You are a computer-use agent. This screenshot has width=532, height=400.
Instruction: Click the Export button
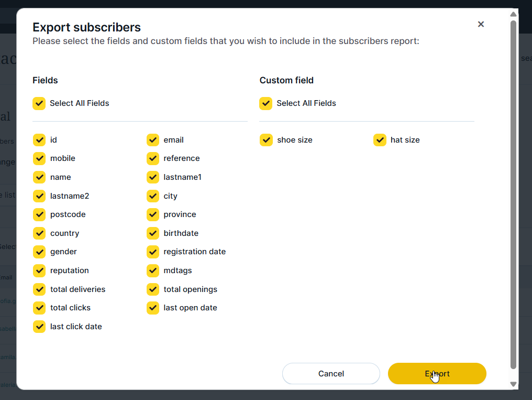(x=437, y=374)
